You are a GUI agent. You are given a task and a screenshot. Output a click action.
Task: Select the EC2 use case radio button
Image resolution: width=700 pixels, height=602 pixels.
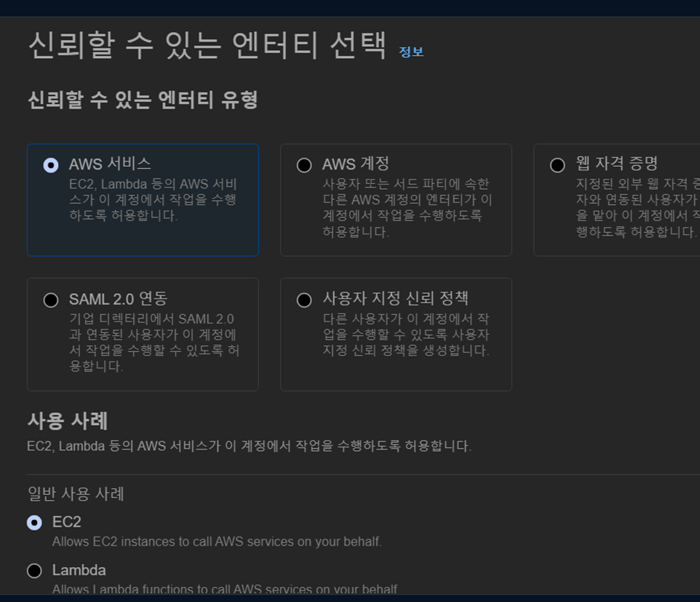[x=34, y=522]
